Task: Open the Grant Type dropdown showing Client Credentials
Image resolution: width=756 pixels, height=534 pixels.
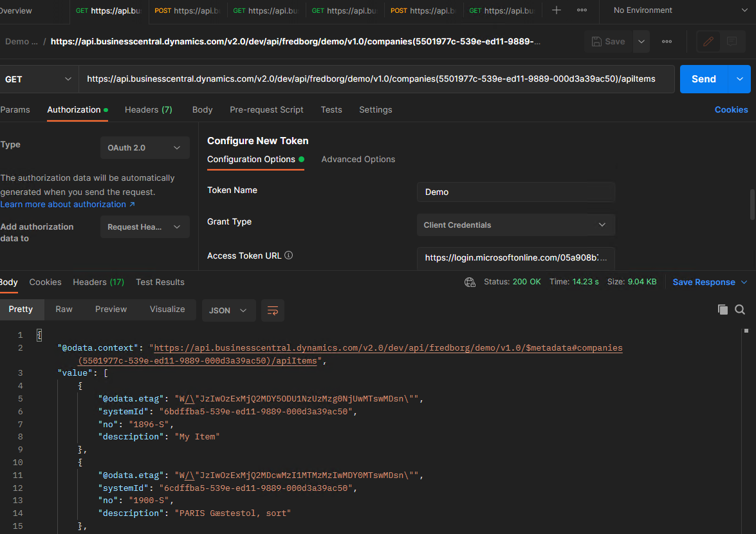Action: 515,225
